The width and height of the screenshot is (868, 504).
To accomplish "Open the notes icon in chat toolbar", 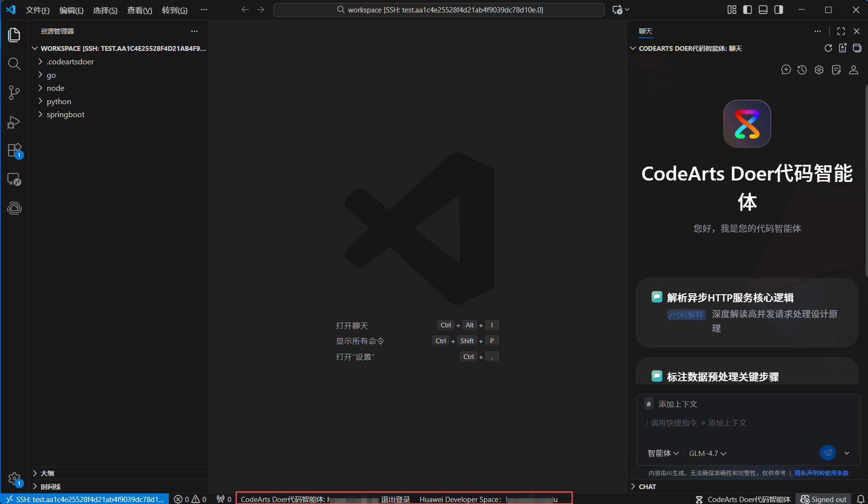I will click(x=836, y=70).
